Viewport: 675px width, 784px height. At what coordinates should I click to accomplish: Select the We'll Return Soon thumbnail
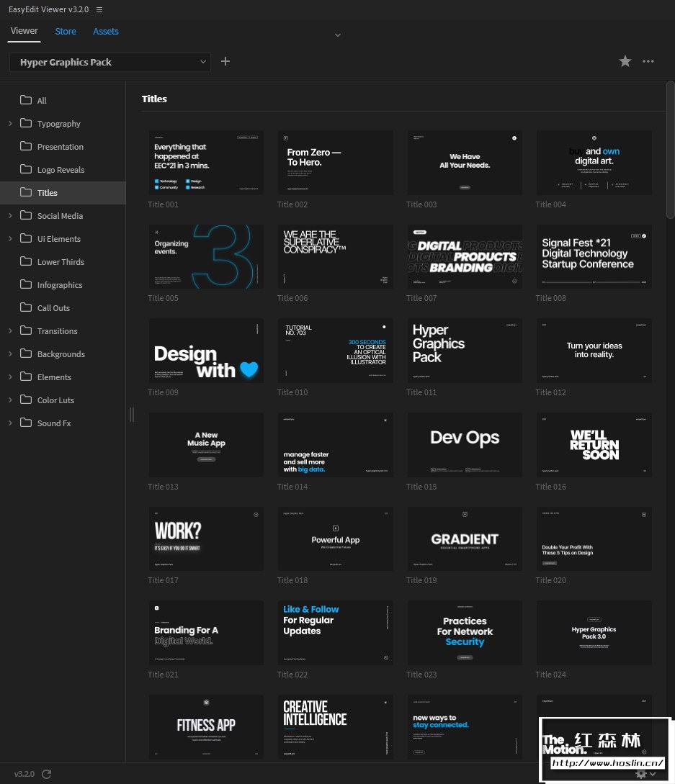pyautogui.click(x=594, y=444)
